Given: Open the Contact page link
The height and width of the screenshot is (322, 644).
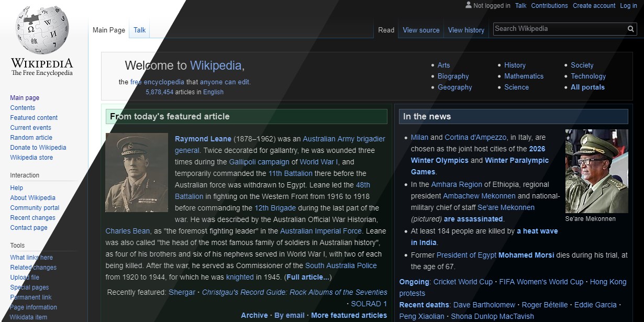Looking at the screenshot, I should coord(29,228).
